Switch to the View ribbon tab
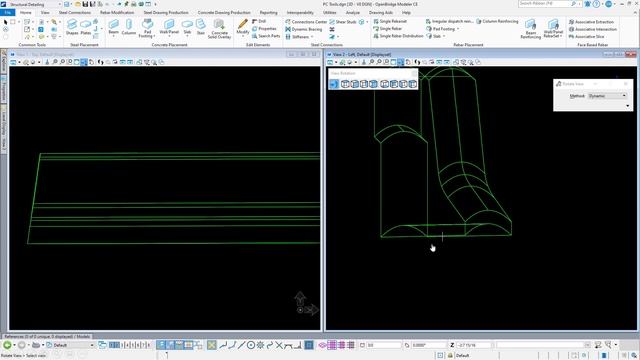The width and height of the screenshot is (640, 360). point(45,13)
